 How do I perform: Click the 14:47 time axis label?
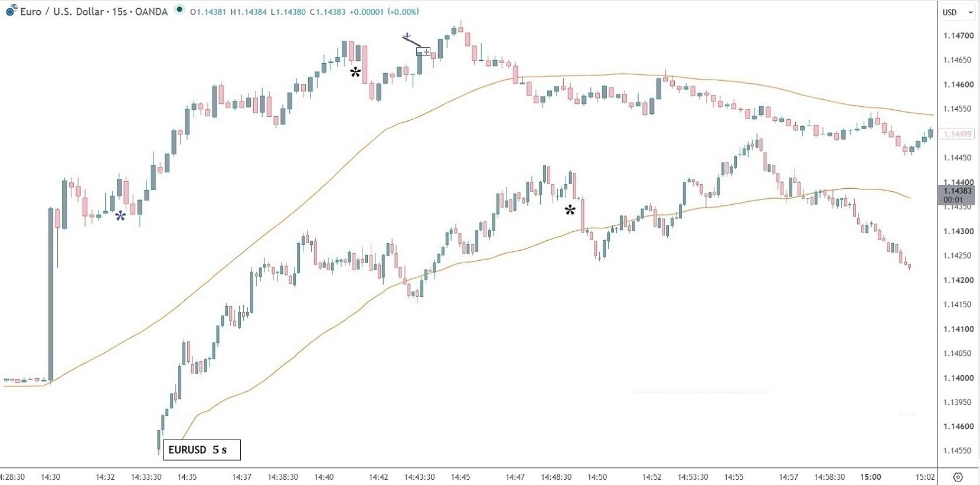tap(515, 477)
